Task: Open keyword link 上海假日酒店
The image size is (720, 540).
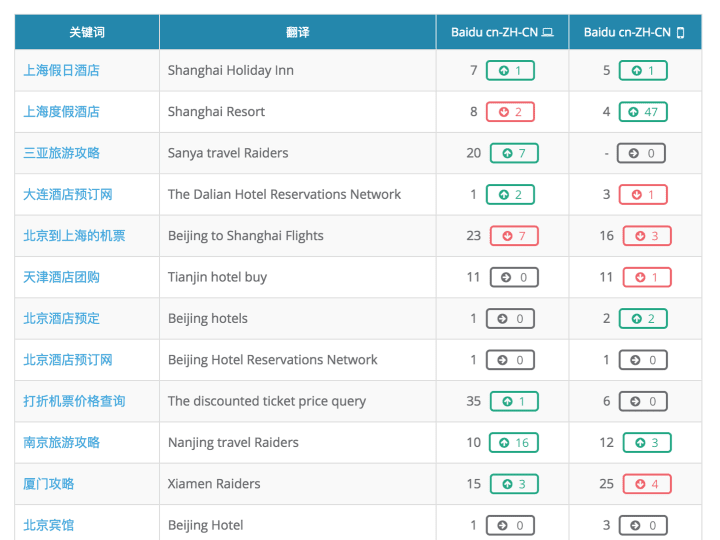Action: point(62,70)
